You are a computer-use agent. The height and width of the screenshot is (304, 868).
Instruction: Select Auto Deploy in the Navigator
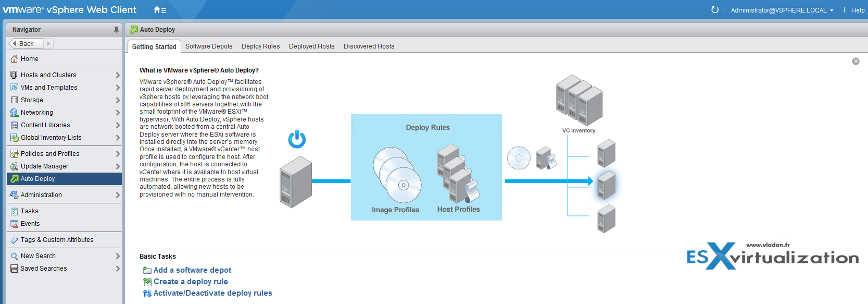click(x=64, y=179)
